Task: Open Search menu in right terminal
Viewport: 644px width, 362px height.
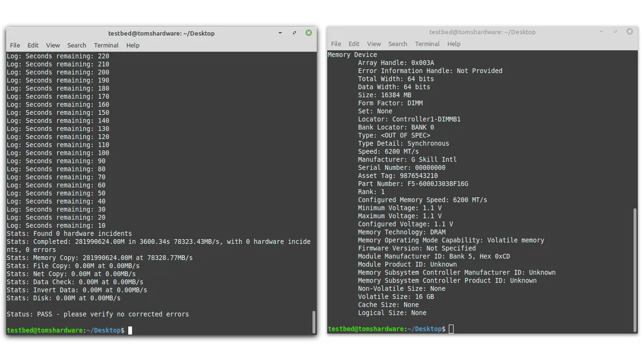Action: pos(398,44)
